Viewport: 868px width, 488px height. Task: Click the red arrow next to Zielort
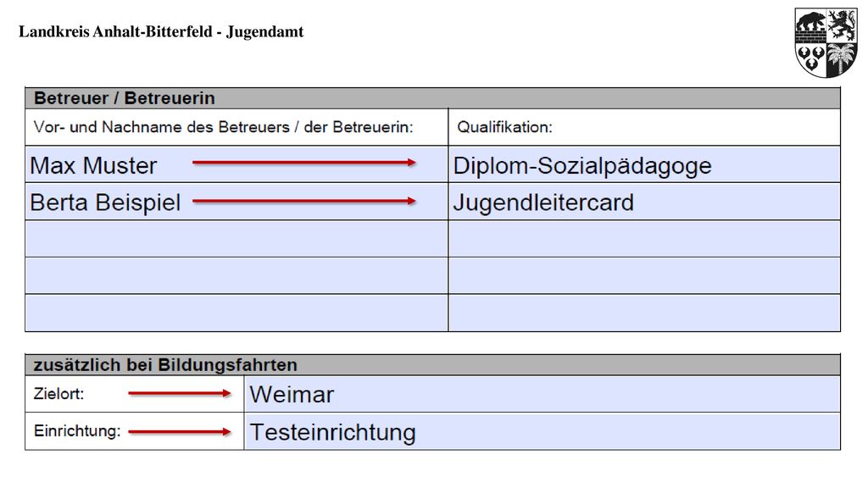click(180, 393)
